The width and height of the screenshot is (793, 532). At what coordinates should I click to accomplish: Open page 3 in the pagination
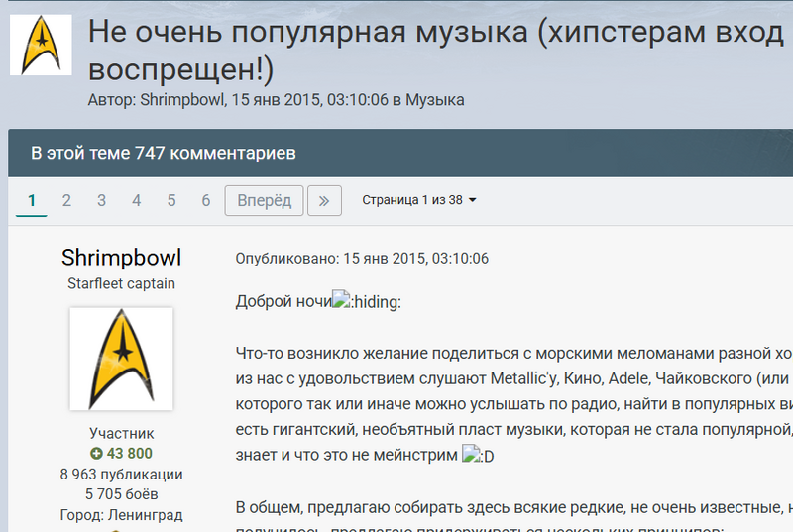(101, 200)
